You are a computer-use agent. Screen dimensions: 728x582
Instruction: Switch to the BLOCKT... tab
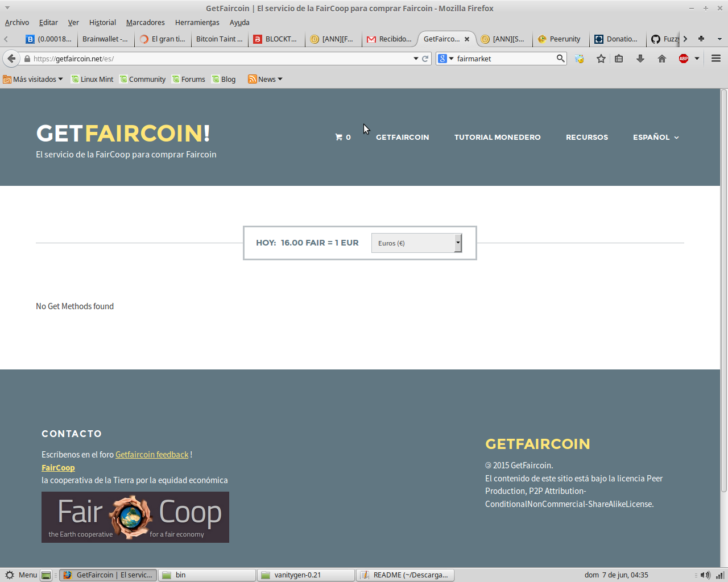276,39
